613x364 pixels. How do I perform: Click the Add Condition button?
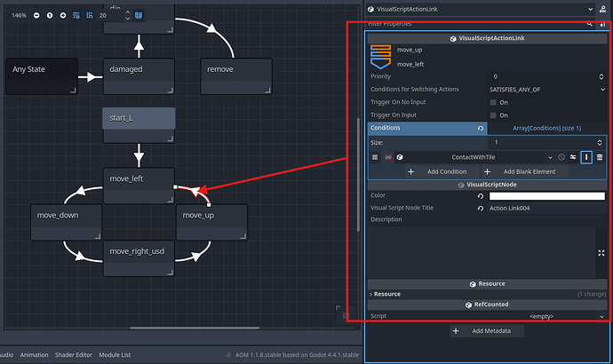(x=437, y=171)
